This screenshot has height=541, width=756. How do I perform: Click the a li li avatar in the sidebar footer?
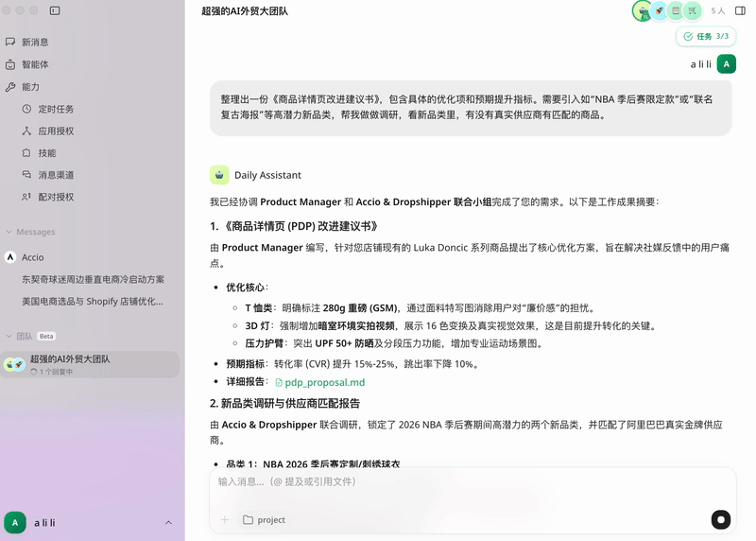15,523
